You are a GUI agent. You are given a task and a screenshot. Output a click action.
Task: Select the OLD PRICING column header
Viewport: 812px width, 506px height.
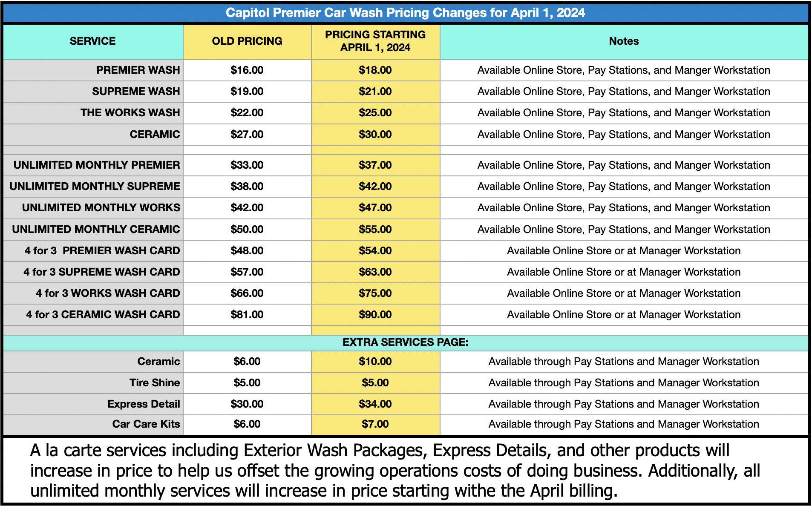click(x=247, y=41)
